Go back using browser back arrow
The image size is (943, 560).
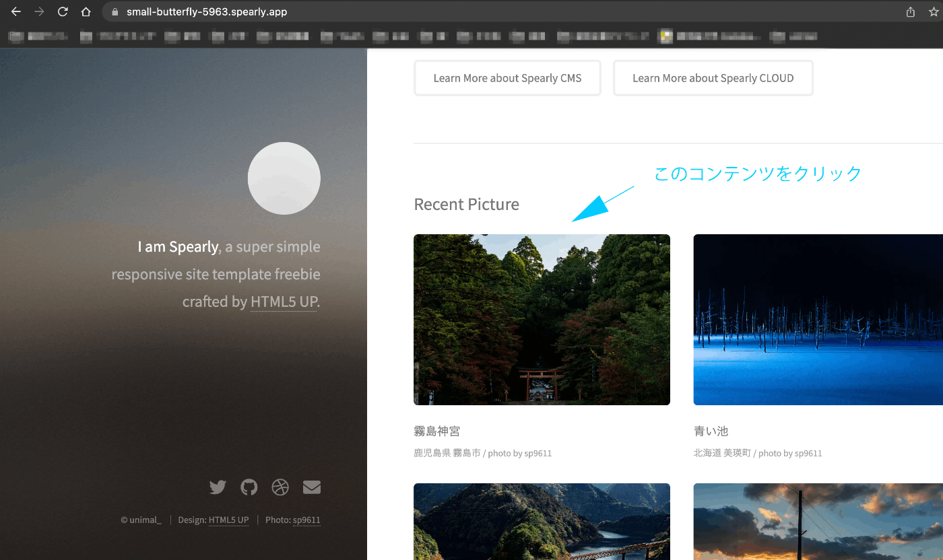click(15, 12)
